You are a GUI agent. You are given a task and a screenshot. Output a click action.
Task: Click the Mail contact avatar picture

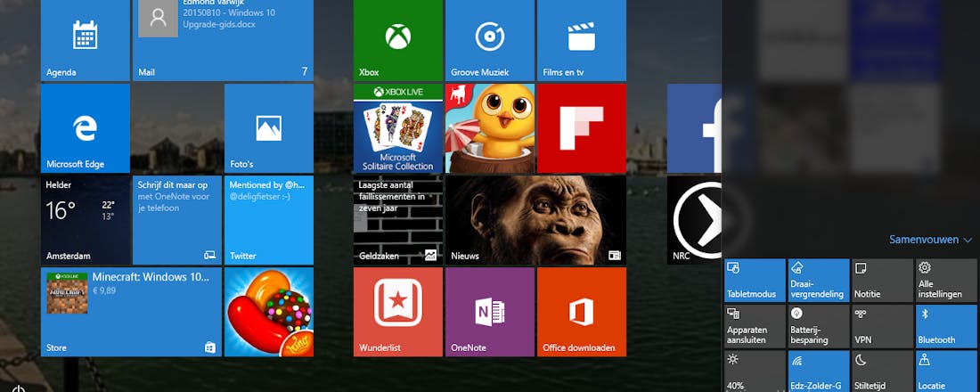coord(158,19)
